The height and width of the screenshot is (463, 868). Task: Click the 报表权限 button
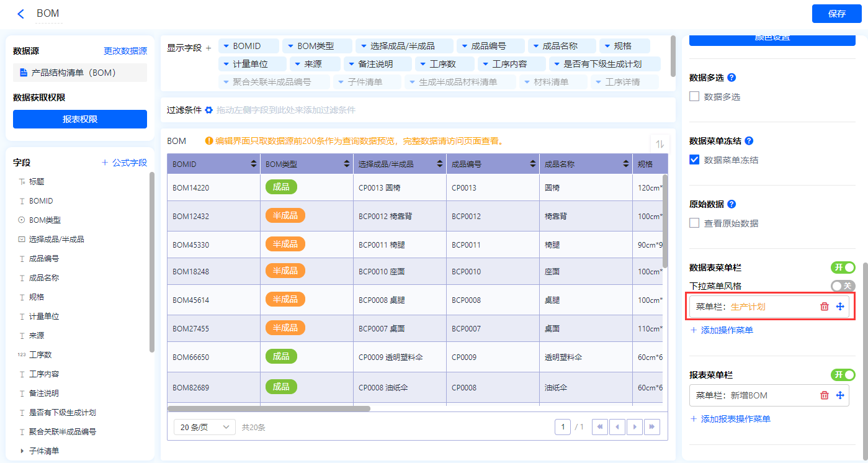(x=80, y=119)
